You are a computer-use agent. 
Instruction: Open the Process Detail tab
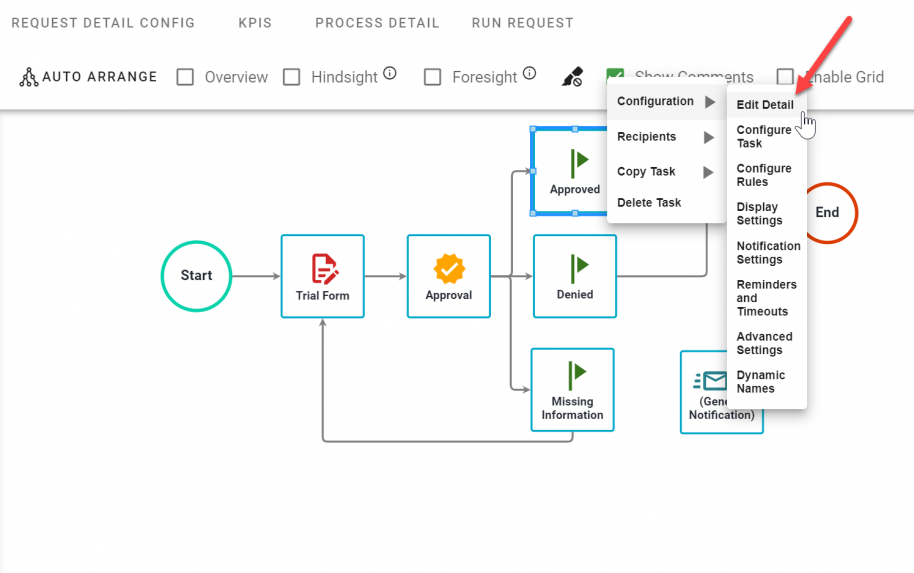click(x=377, y=23)
